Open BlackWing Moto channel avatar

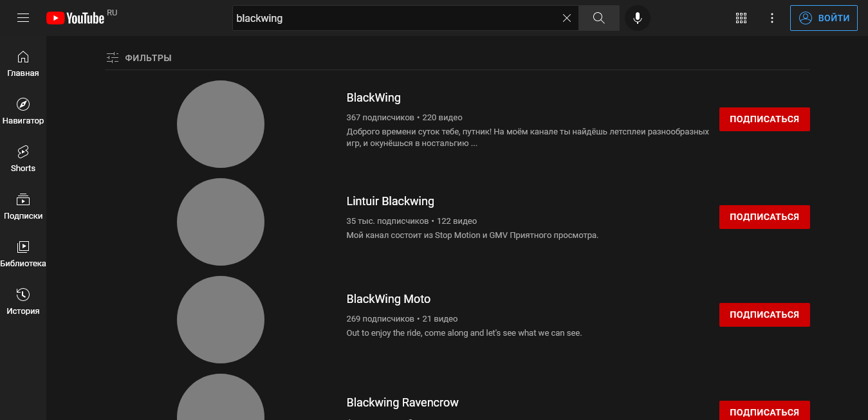221,320
